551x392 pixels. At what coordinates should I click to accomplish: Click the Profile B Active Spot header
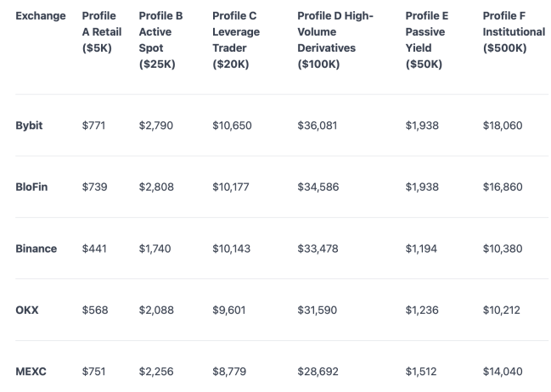click(x=160, y=40)
